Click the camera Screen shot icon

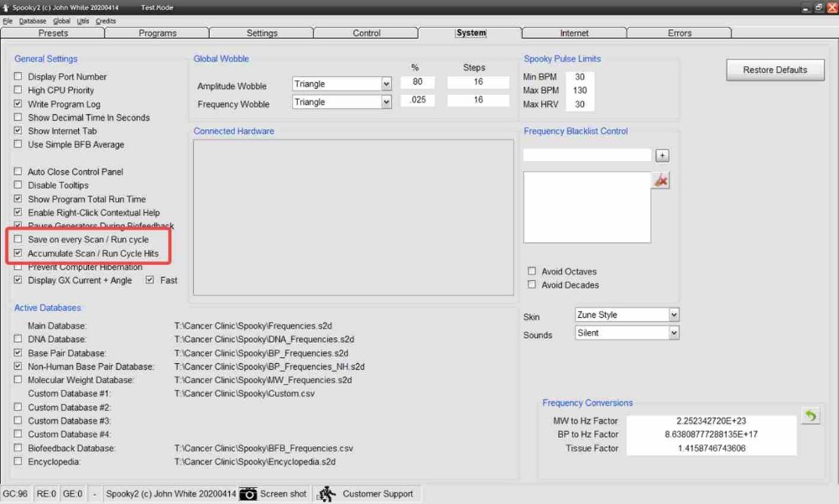point(248,494)
